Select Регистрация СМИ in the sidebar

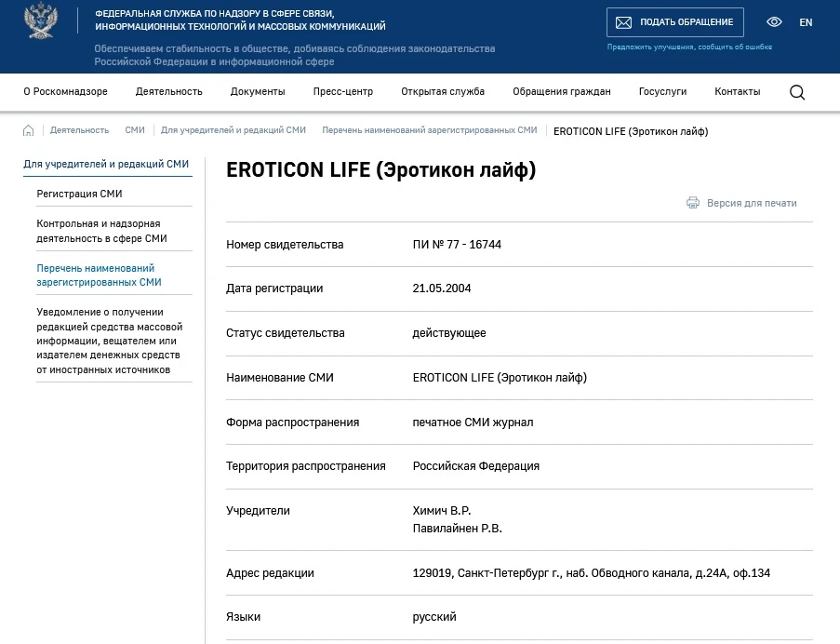[79, 194]
